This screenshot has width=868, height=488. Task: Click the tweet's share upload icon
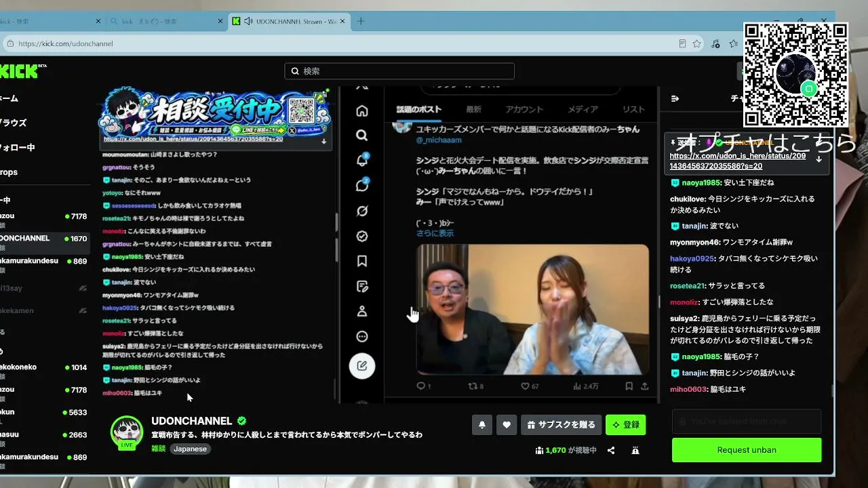(644, 386)
